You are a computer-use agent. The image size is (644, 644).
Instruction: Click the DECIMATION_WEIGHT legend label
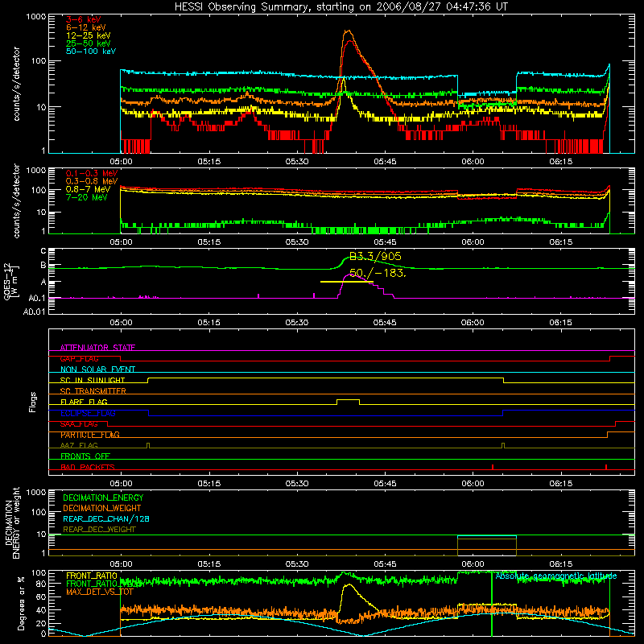coord(102,508)
